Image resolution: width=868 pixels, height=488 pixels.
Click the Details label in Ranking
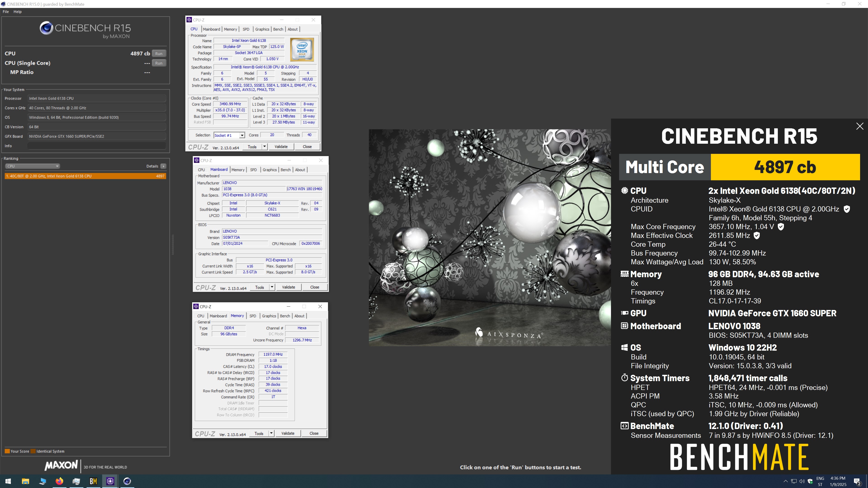point(152,166)
